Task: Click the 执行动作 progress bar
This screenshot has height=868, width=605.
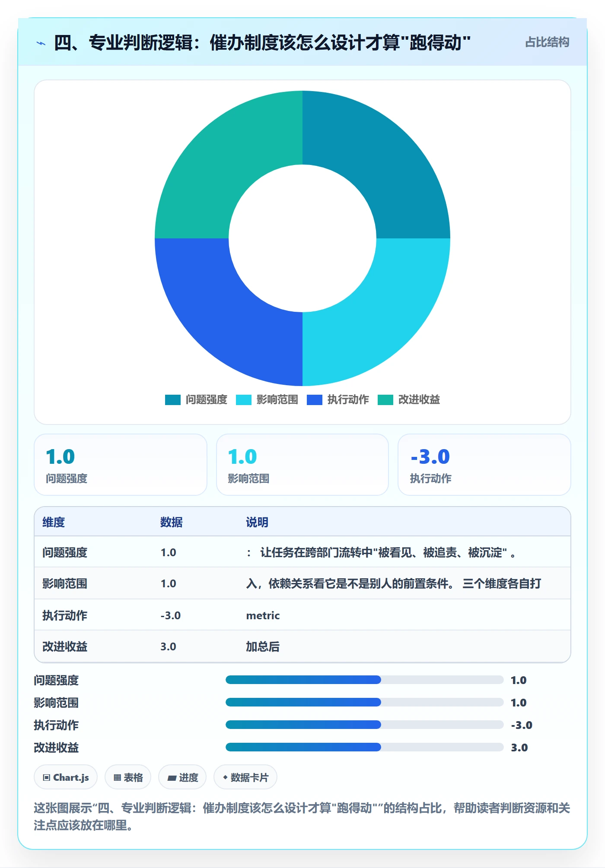Action: point(364,725)
